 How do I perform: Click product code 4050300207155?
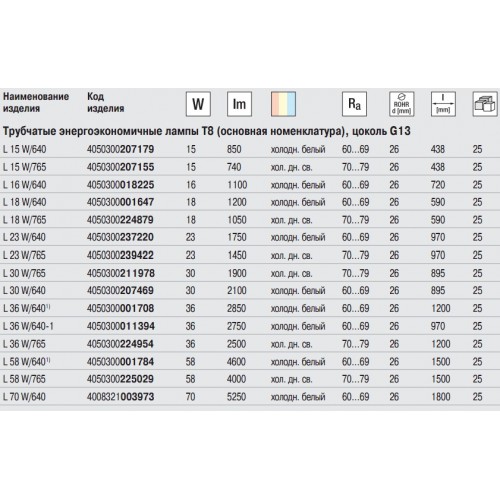click(121, 167)
